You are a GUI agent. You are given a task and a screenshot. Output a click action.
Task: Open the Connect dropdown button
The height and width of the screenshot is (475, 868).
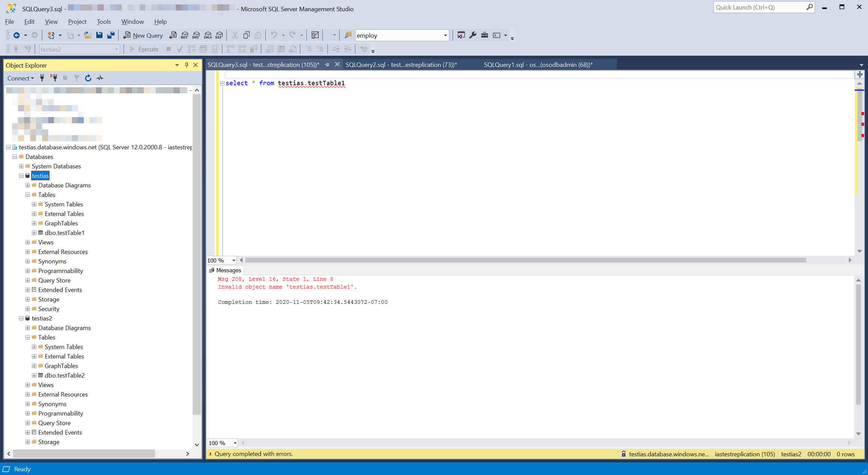click(x=20, y=78)
